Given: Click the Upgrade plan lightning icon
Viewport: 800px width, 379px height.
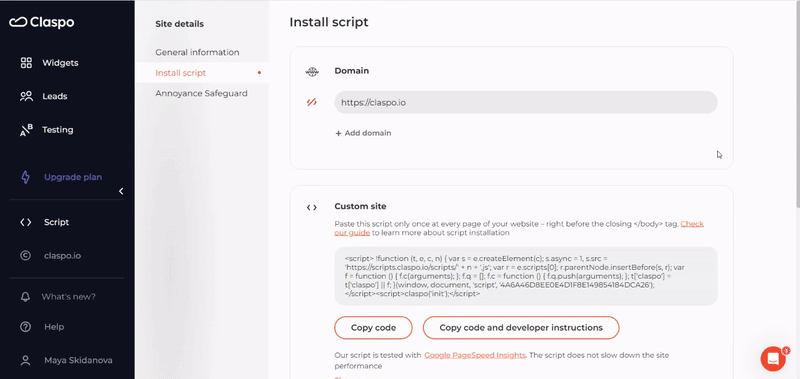Looking at the screenshot, I should tap(25, 177).
